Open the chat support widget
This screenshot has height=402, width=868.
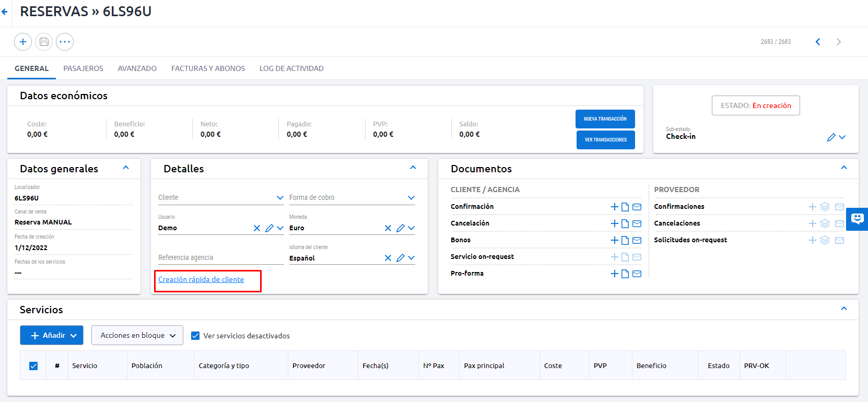(x=857, y=219)
